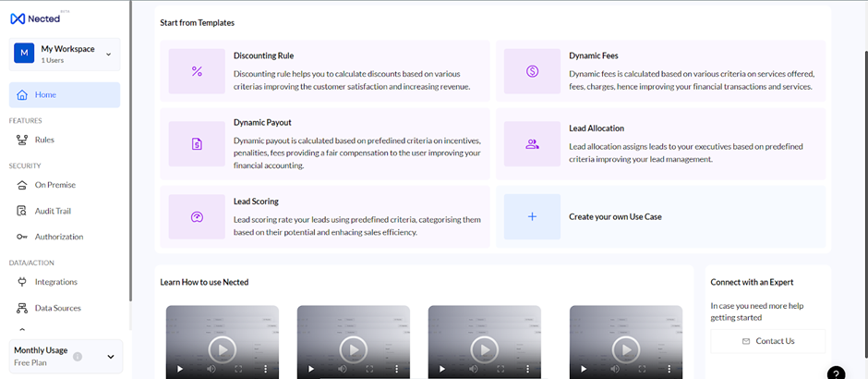
Task: Click the Lead Allocation people icon
Action: pyautogui.click(x=532, y=144)
